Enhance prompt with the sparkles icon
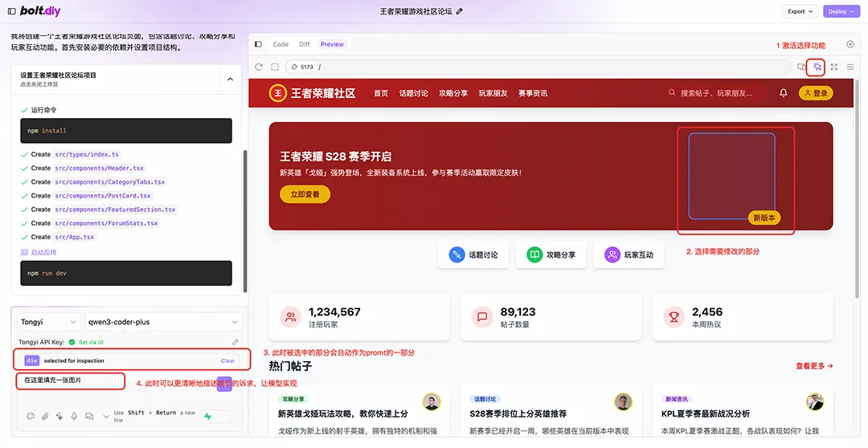 point(59,417)
